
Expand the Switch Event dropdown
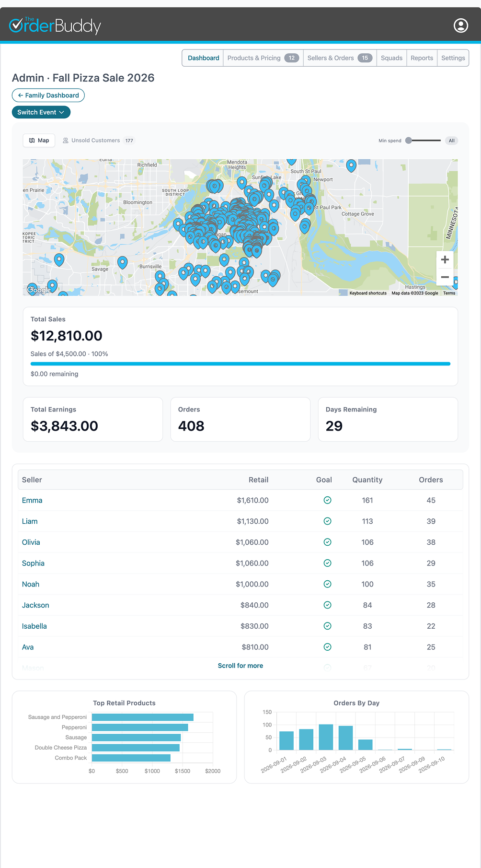coord(41,112)
